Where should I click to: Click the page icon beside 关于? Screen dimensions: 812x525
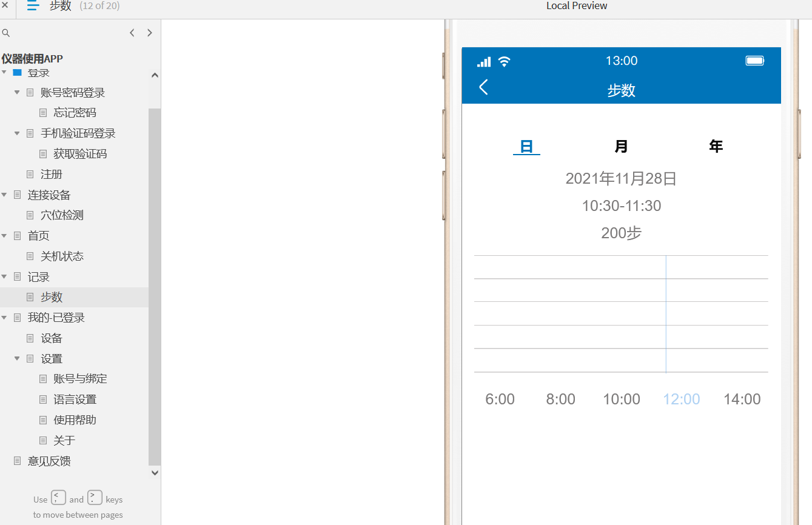pyautogui.click(x=43, y=441)
